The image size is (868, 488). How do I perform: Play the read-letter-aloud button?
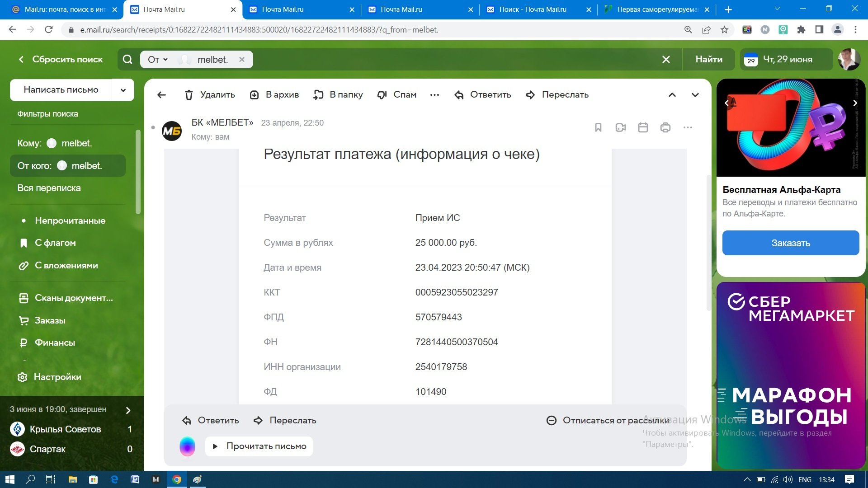click(x=259, y=446)
